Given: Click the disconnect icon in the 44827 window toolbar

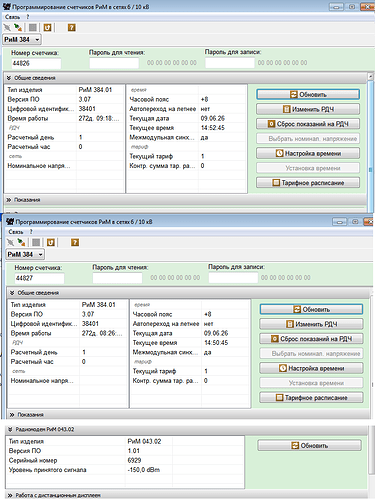Looking at the screenshot, I should (x=10, y=242).
